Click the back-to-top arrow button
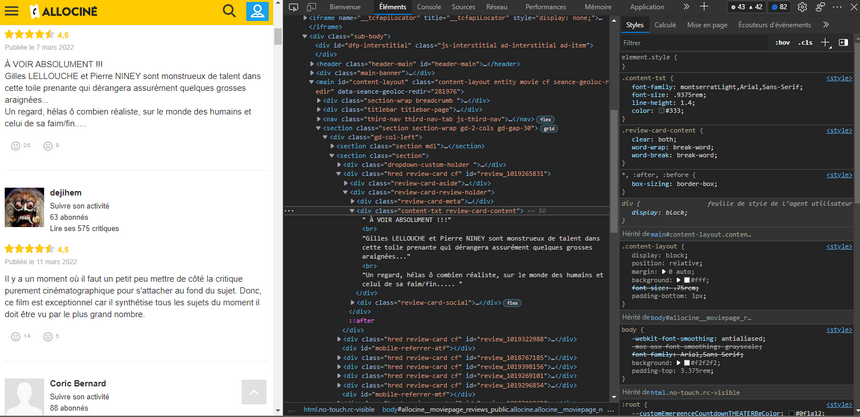 coord(254,392)
